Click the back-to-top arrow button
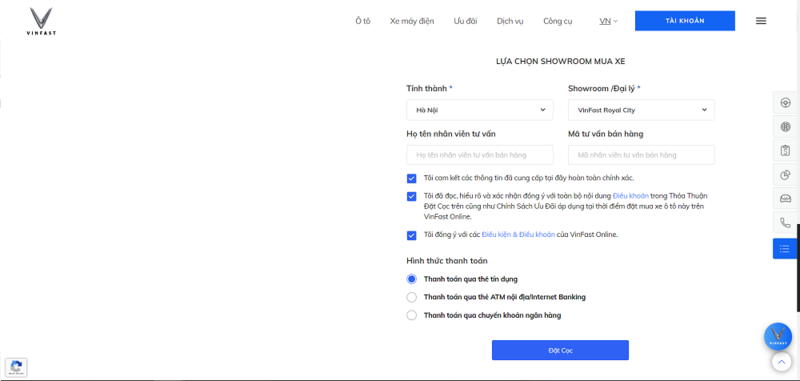 tap(781, 362)
